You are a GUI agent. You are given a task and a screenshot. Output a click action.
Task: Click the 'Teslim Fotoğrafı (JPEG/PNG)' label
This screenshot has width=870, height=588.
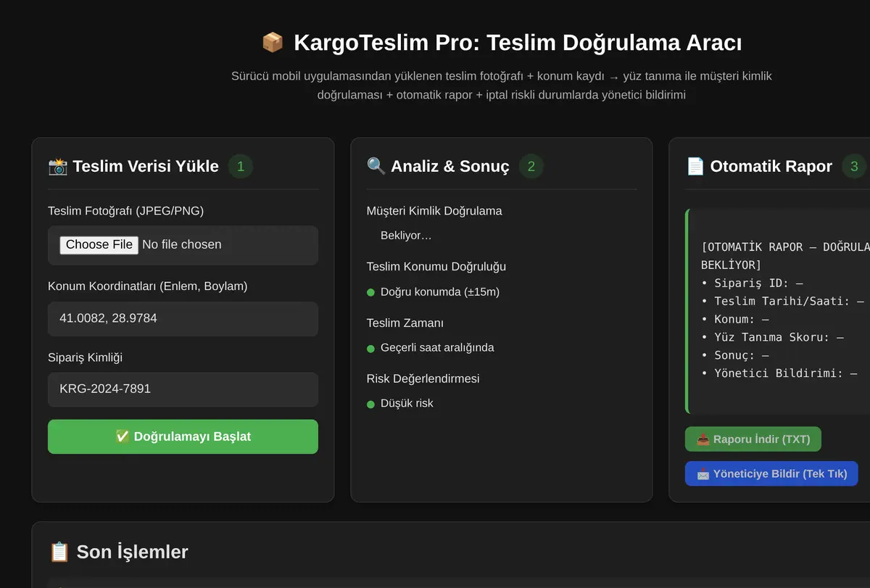126,211
